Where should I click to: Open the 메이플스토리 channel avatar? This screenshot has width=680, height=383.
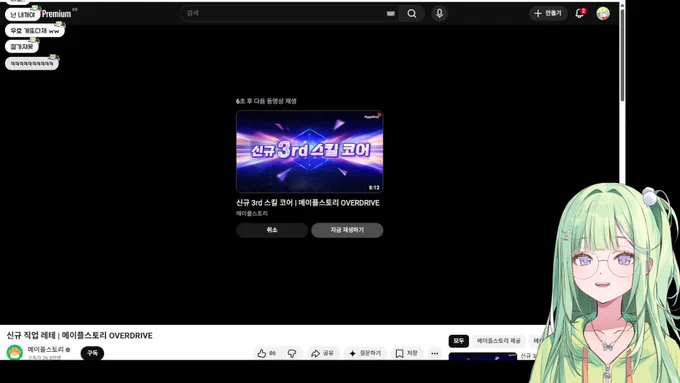tap(15, 353)
